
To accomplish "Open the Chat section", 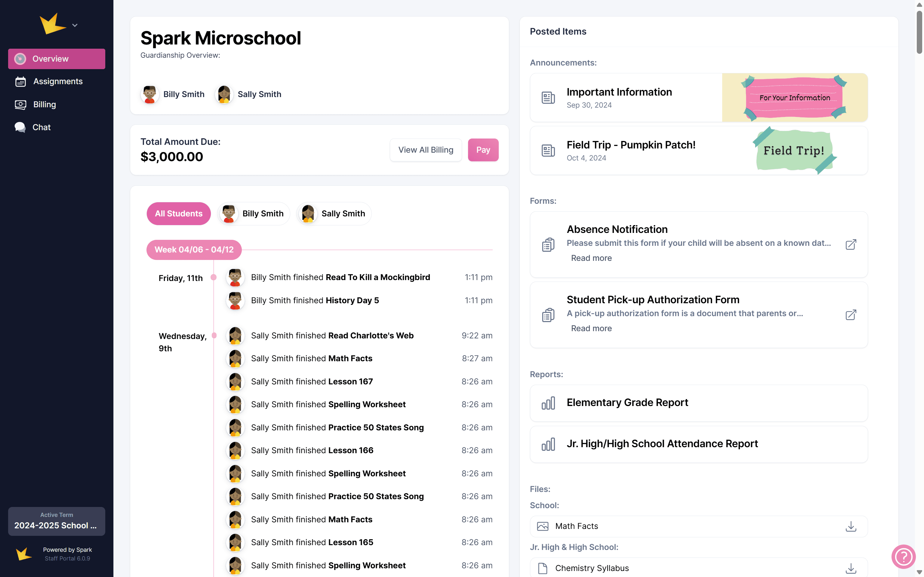I will (x=41, y=127).
